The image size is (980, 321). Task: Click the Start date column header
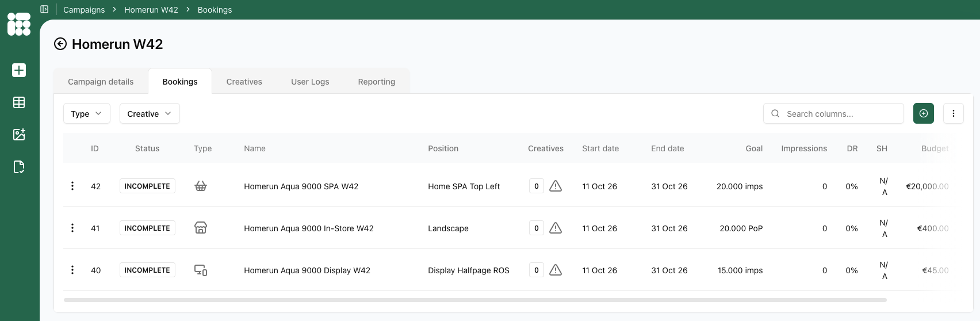tap(600, 148)
